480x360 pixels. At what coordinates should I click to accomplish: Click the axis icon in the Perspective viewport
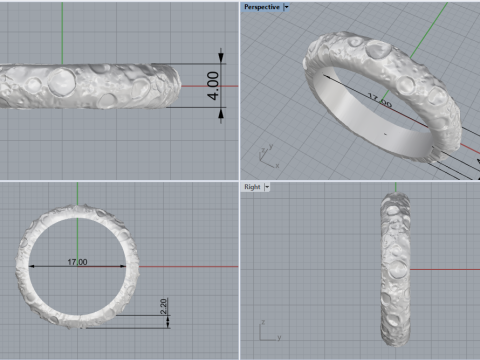click(269, 156)
